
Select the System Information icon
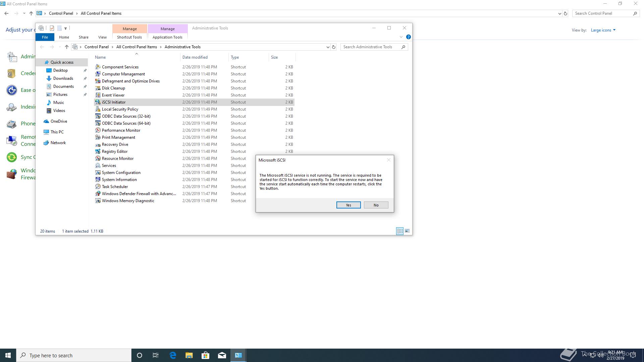(98, 179)
